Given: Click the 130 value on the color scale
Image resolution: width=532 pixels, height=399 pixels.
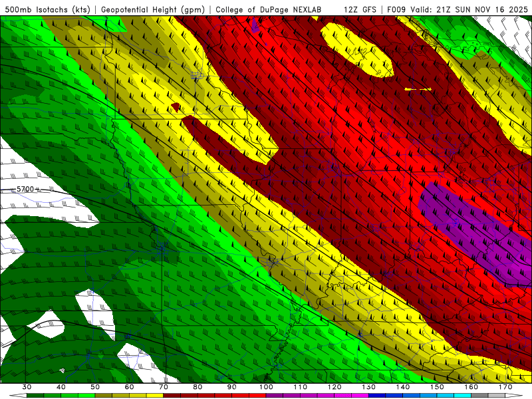Looking at the screenshot, I should click(x=368, y=387).
